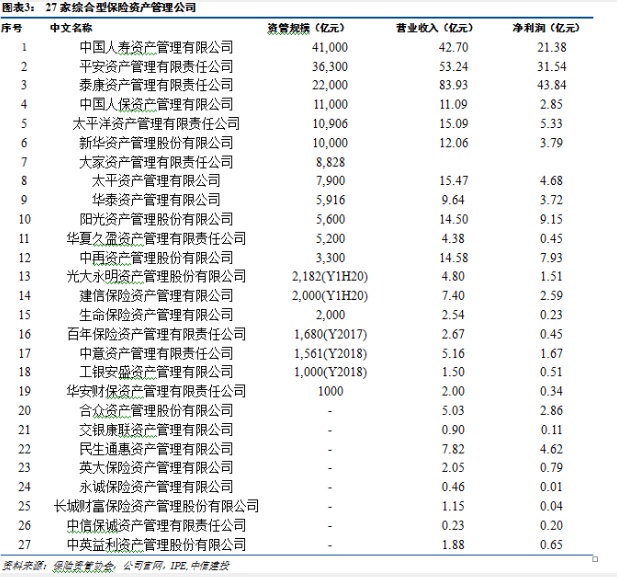Select the net profit value '9.15'

coord(551,219)
